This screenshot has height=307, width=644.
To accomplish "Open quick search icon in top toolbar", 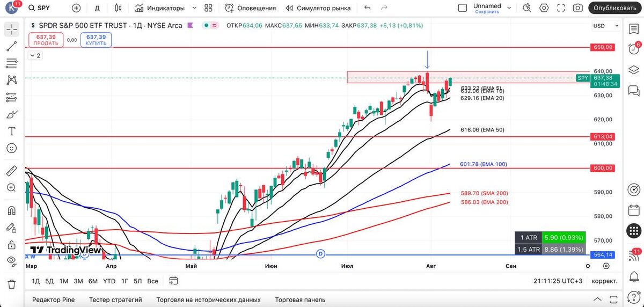I will click(527, 8).
